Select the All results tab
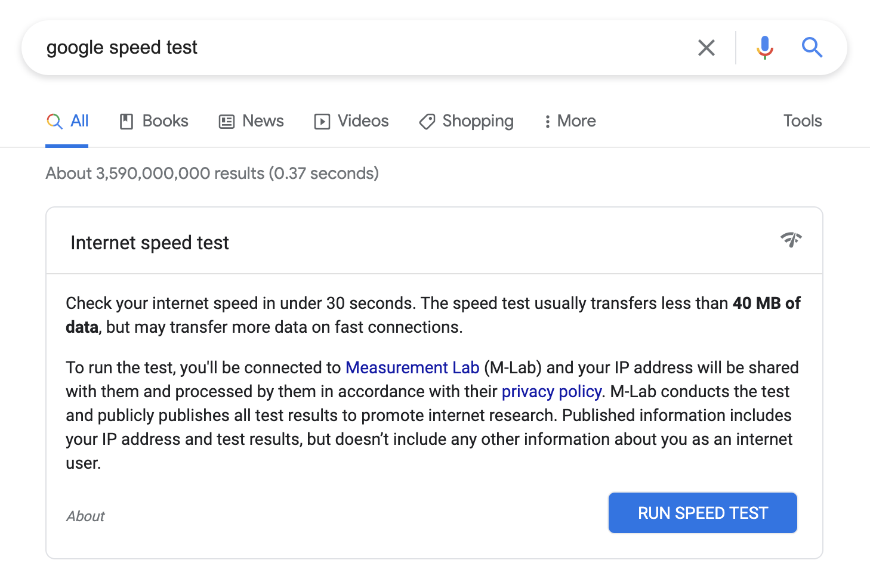This screenshot has width=870, height=588. point(67,121)
